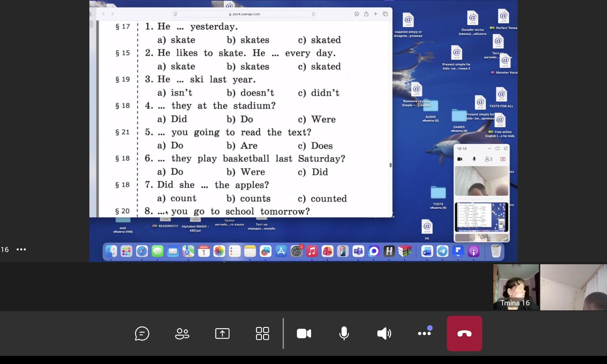Click answer 'c) didn't' in question 3
The width and height of the screenshot is (607, 364).
coord(319,93)
